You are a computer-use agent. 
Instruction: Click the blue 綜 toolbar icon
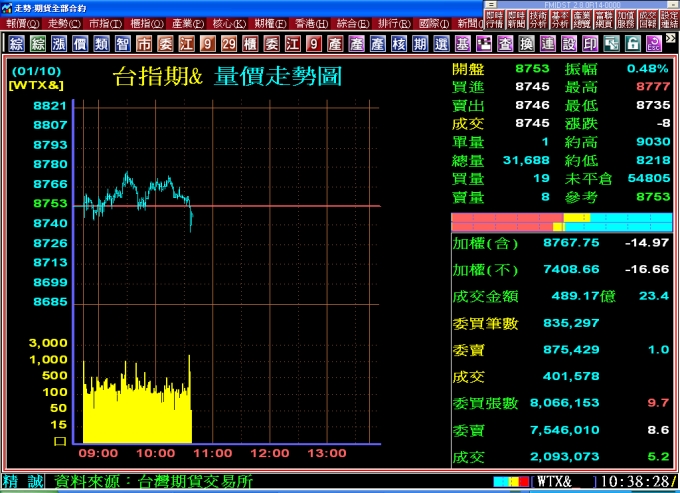[x=16, y=44]
